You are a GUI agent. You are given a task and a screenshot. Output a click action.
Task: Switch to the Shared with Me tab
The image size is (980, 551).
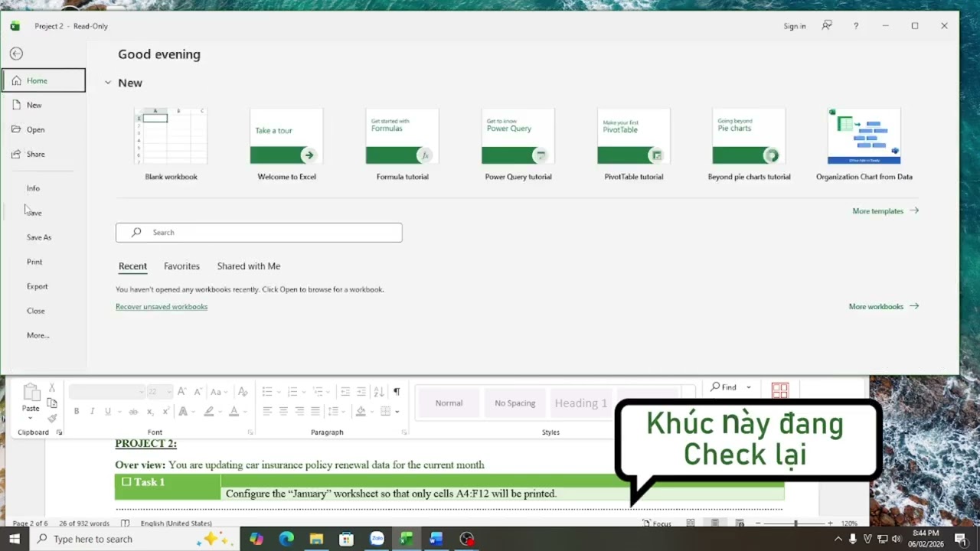point(249,266)
